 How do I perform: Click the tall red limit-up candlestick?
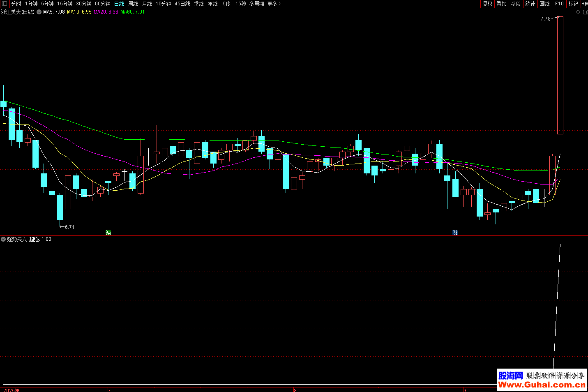pos(560,75)
